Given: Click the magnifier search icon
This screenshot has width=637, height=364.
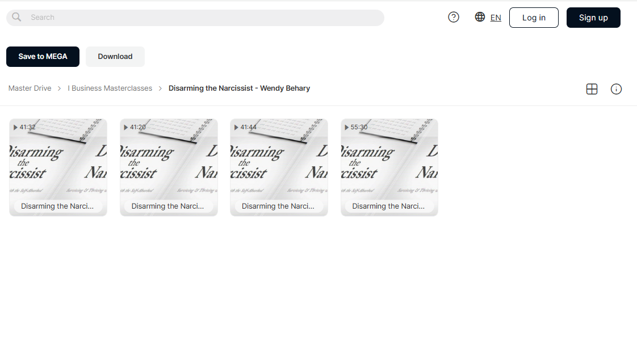Looking at the screenshot, I should click(x=16, y=17).
